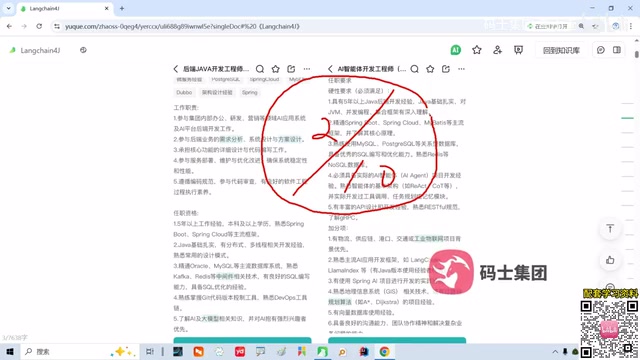640x360 pixels.
Task: Click the highlighted 需求分析 text
Action: 231,139
